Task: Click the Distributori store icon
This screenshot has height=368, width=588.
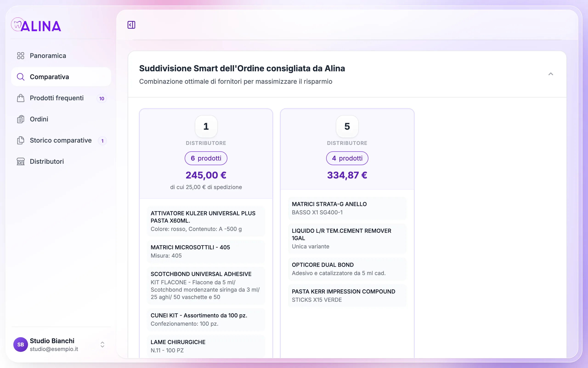Action: [21, 162]
